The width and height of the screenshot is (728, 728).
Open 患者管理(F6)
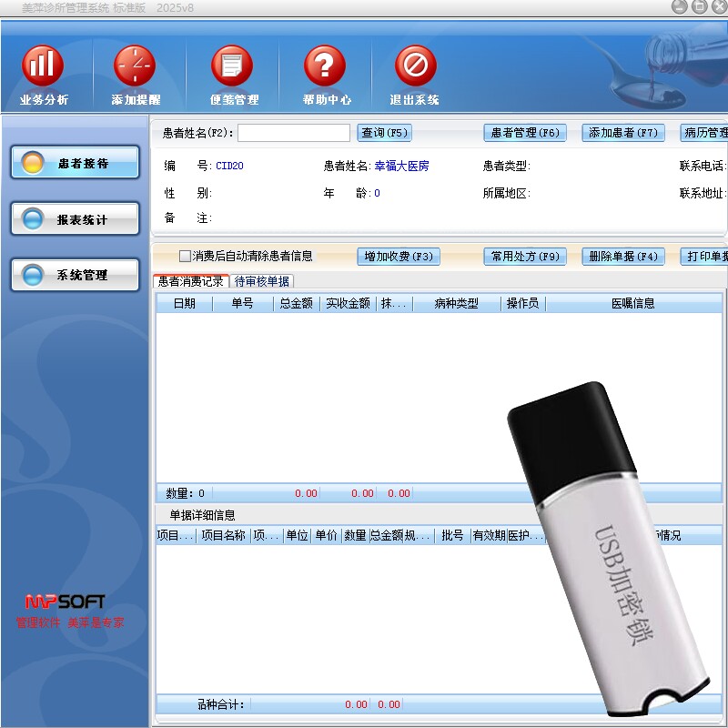[x=525, y=133]
